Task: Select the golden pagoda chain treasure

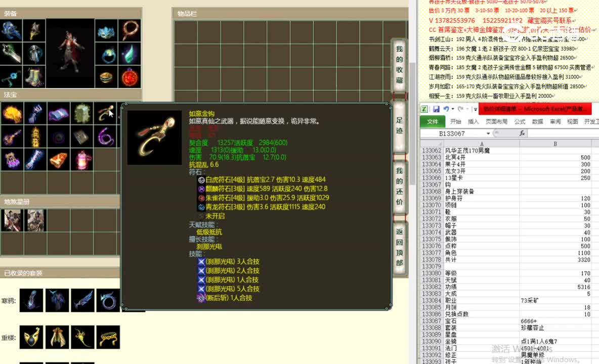Action: (35, 136)
